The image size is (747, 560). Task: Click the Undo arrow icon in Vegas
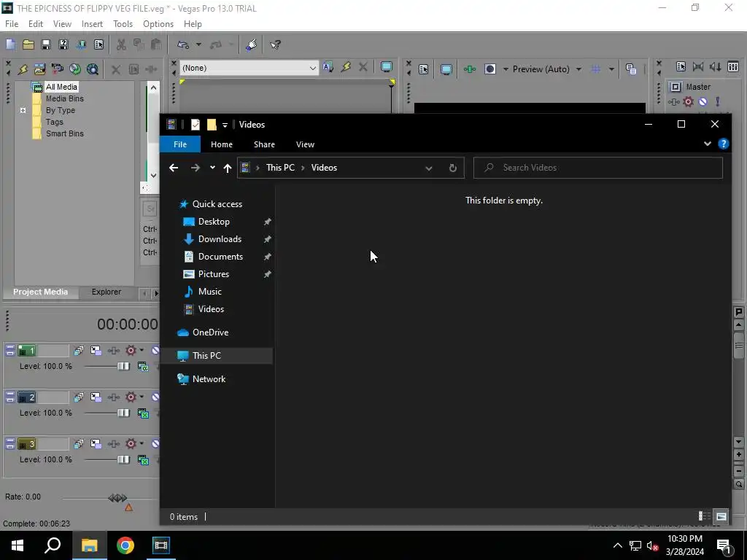point(183,44)
